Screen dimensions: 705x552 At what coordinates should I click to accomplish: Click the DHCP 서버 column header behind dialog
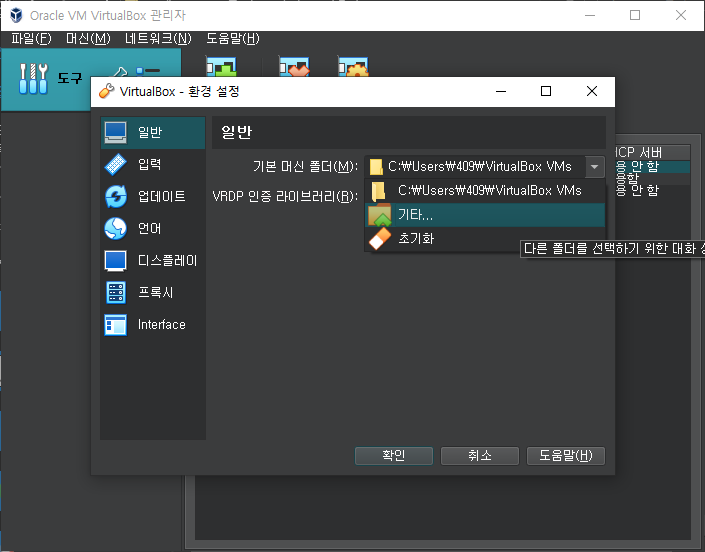pos(652,152)
